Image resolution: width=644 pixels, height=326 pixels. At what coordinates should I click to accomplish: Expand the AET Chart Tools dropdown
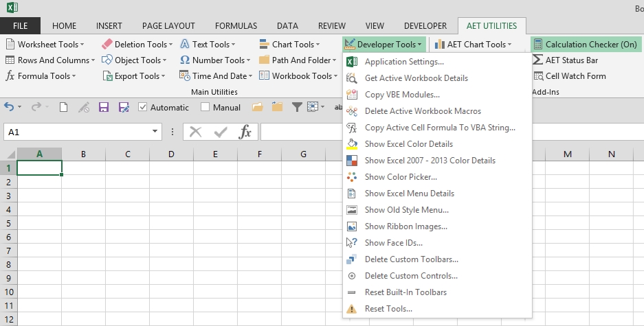[x=473, y=45]
